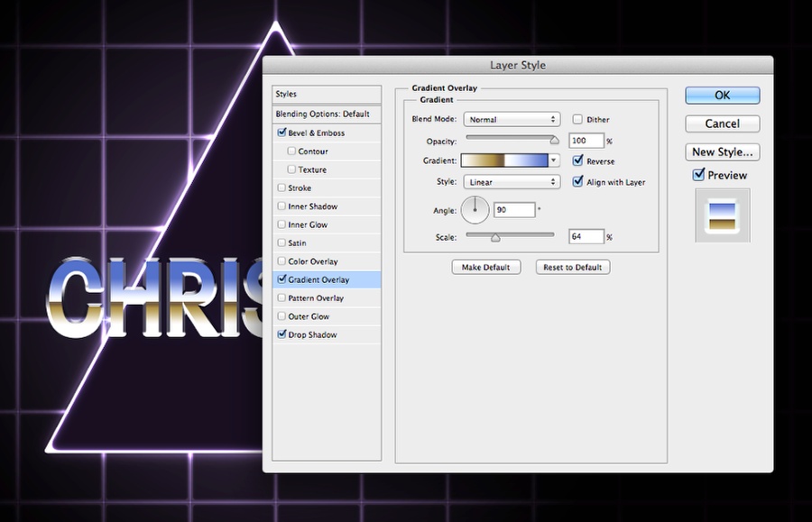Click the Make Default button
This screenshot has width=812, height=522.
485,267
